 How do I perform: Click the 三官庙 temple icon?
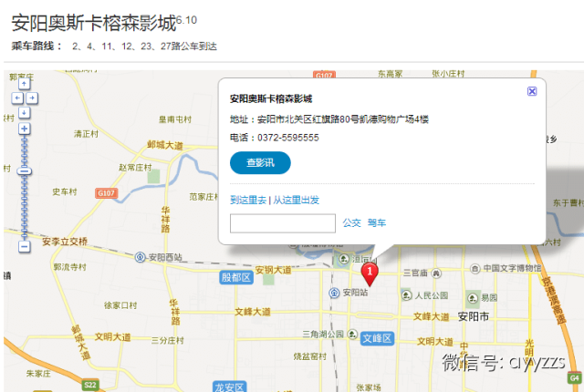436,273
